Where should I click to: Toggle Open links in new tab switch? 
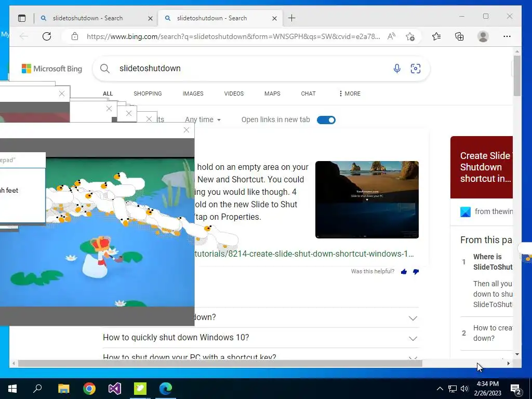pos(326,120)
